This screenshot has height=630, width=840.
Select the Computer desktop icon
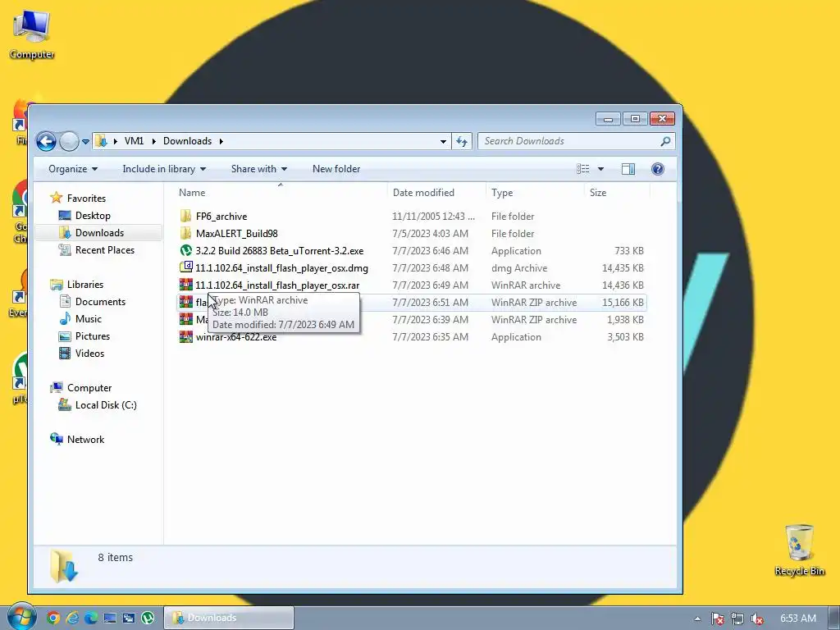pyautogui.click(x=32, y=34)
